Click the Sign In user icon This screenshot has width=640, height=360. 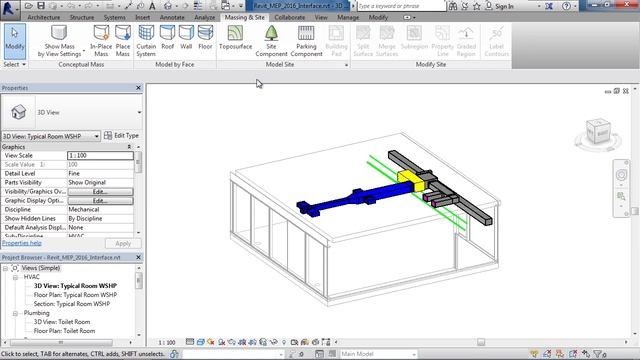489,6
